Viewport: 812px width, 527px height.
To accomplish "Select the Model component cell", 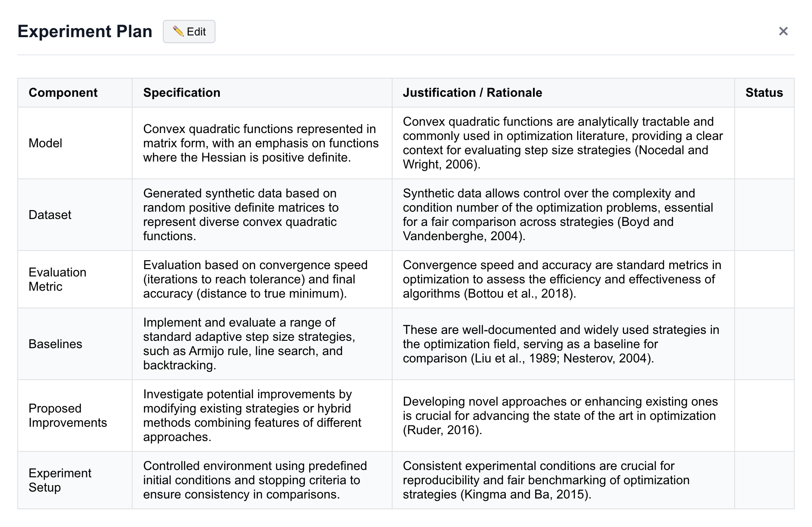I will pyautogui.click(x=45, y=143).
